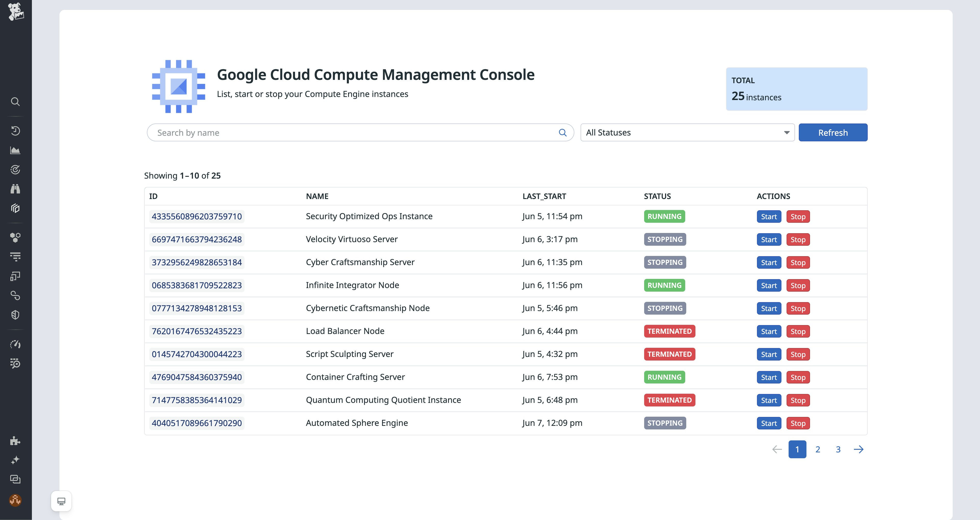Click the Datadog dog logo at top
The height and width of the screenshot is (520, 980).
[16, 11]
